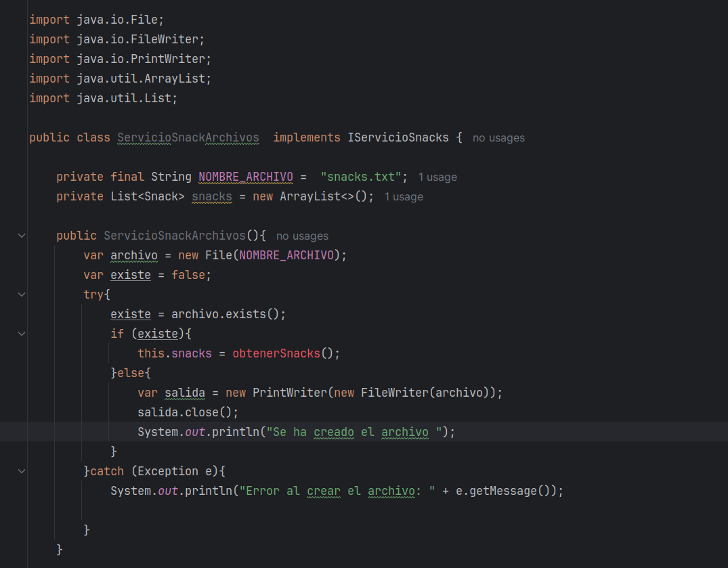This screenshot has width=728, height=568.
Task: Select the class name ServicioSnackArchivos
Action: coord(188,137)
